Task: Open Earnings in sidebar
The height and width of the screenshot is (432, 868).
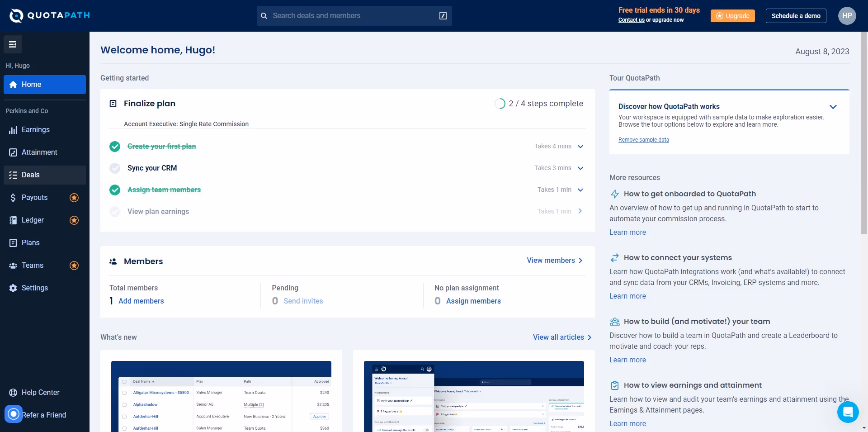Action: click(x=45, y=130)
